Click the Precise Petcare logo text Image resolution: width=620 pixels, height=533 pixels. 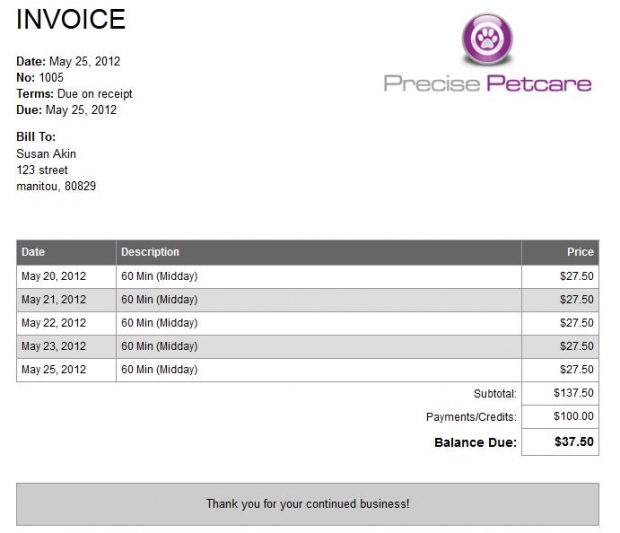[488, 83]
